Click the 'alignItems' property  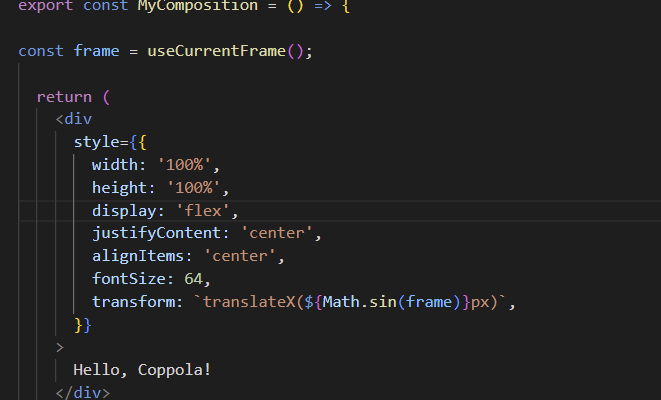(138, 256)
